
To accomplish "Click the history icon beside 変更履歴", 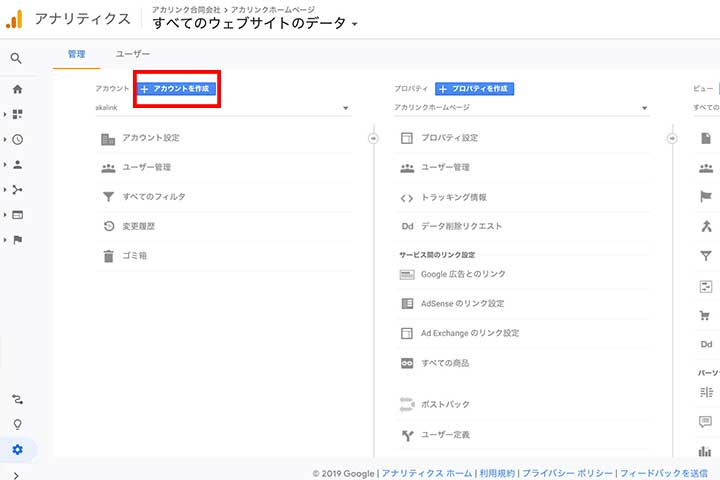I will (109, 226).
